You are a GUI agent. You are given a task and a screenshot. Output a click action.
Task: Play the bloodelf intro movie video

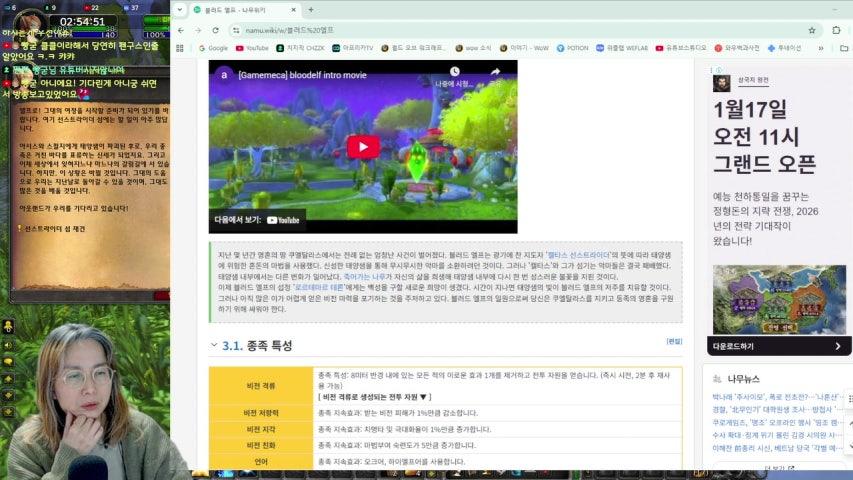(x=363, y=147)
